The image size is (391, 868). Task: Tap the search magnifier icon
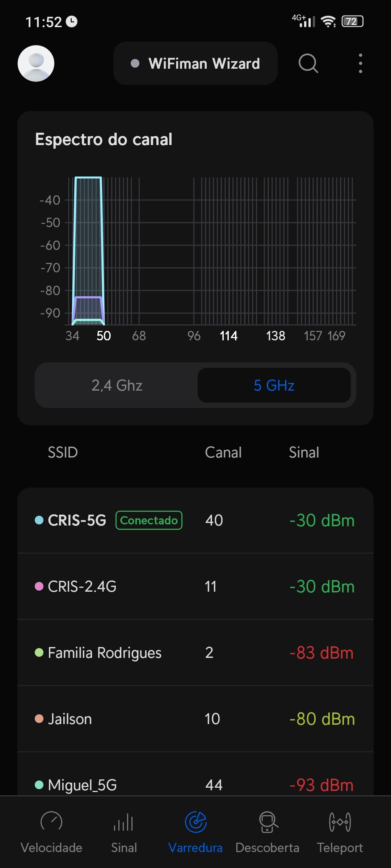click(308, 63)
